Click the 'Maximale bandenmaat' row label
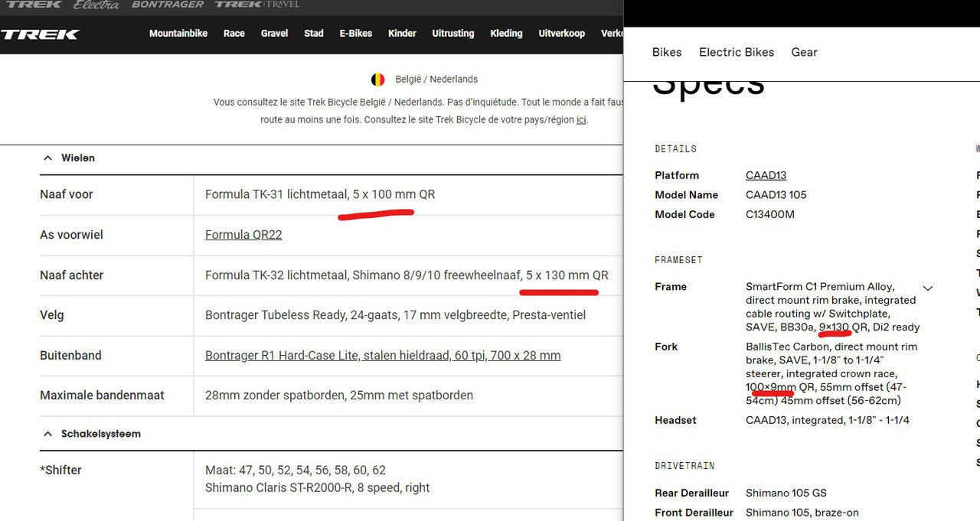The width and height of the screenshot is (980, 521). 102,396
